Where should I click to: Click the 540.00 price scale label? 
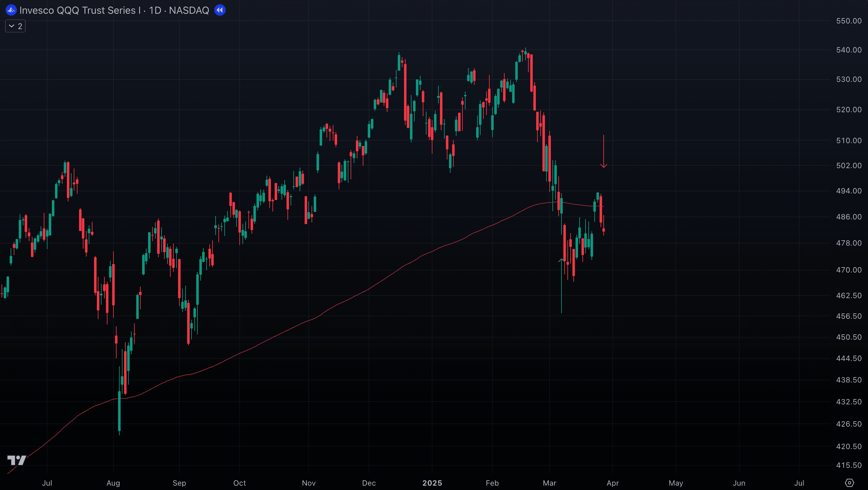(x=848, y=50)
